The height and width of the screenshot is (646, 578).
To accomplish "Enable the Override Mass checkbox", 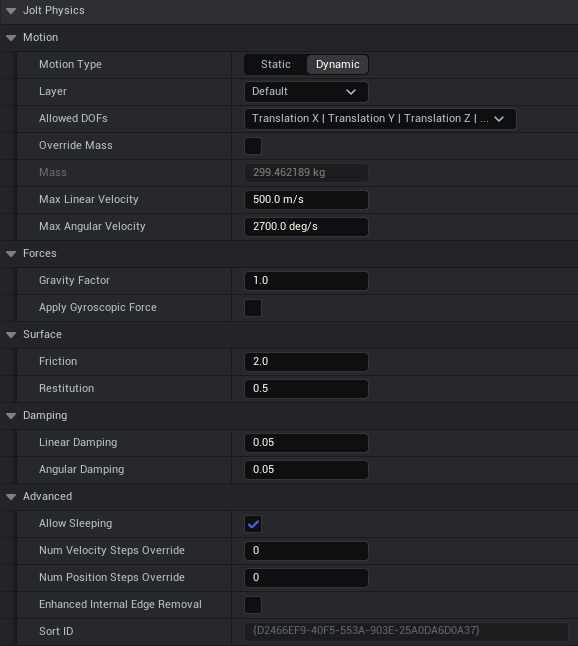I will pos(253,146).
